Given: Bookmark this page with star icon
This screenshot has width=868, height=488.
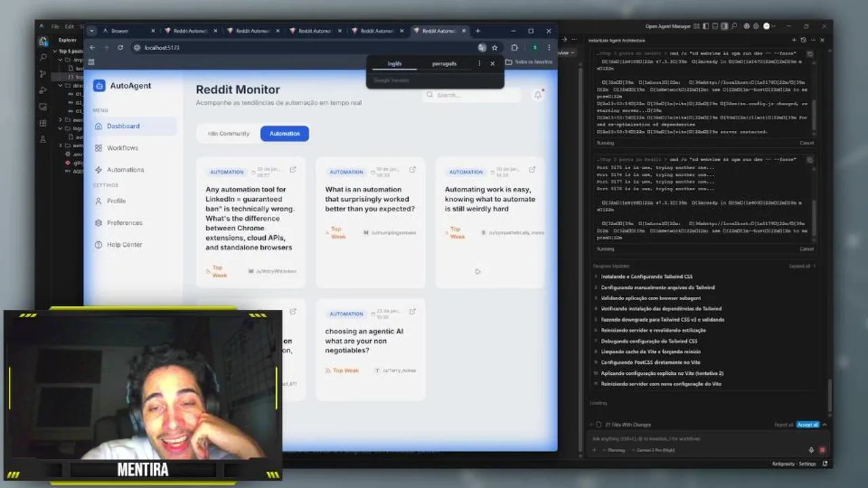Looking at the screenshot, I should point(494,47).
